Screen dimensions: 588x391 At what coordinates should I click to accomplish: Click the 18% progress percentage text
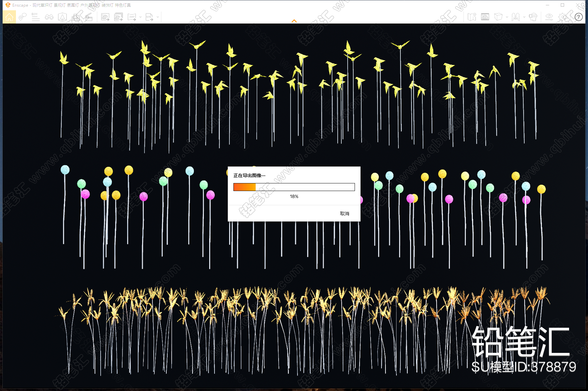[294, 196]
